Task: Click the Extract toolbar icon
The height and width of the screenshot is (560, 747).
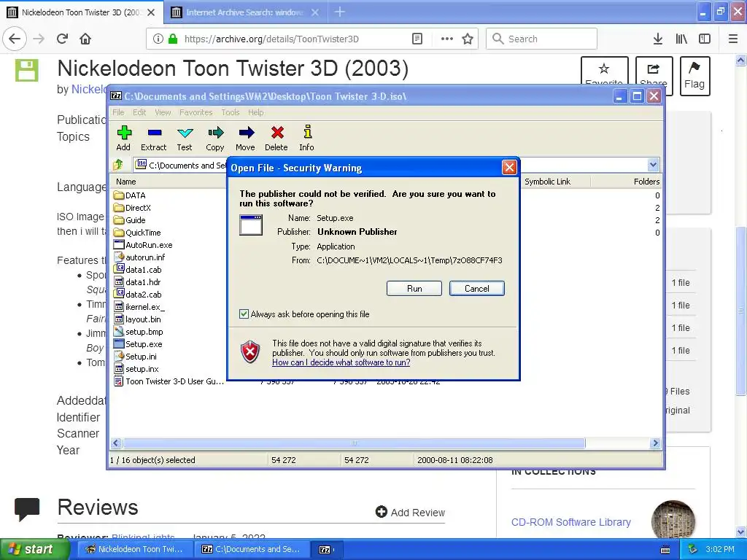Action: pyautogui.click(x=154, y=138)
